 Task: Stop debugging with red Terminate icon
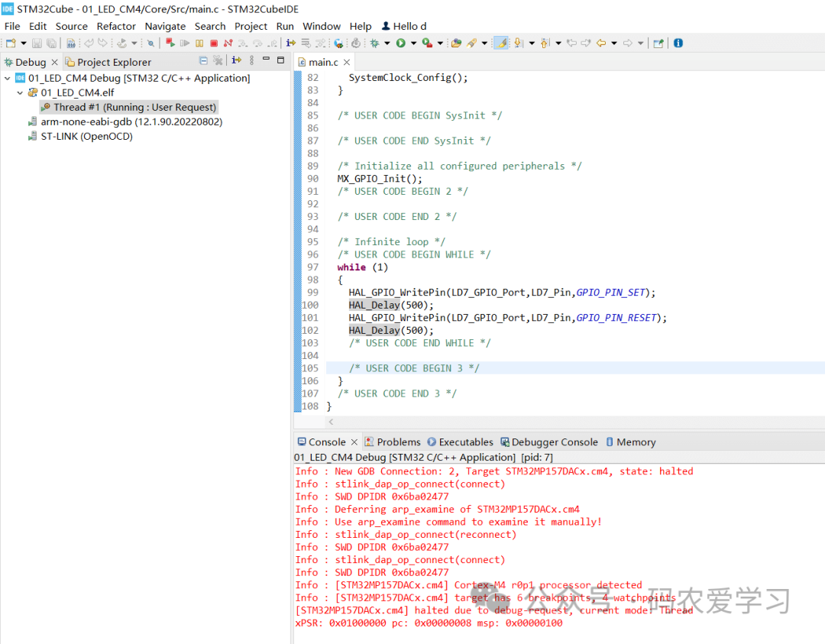pos(214,43)
